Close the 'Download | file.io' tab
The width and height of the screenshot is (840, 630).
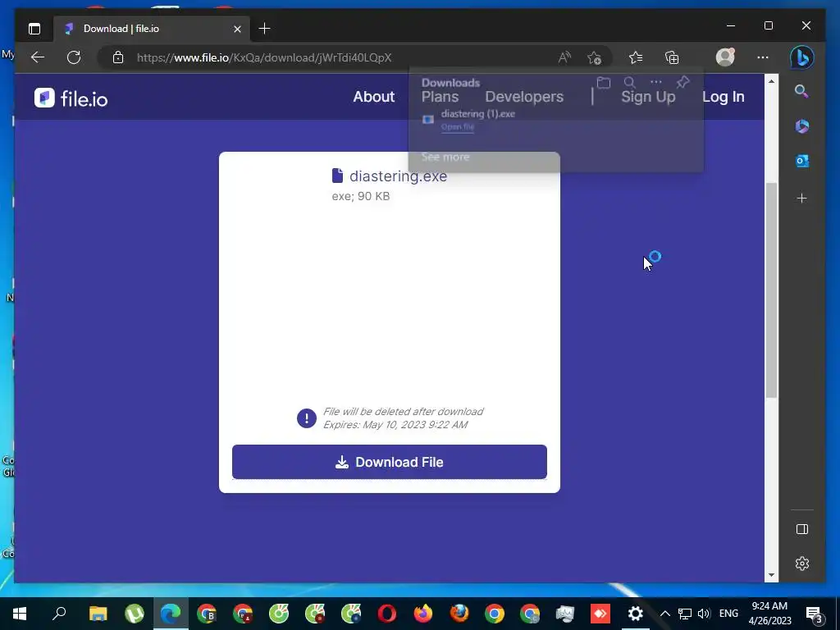237,29
